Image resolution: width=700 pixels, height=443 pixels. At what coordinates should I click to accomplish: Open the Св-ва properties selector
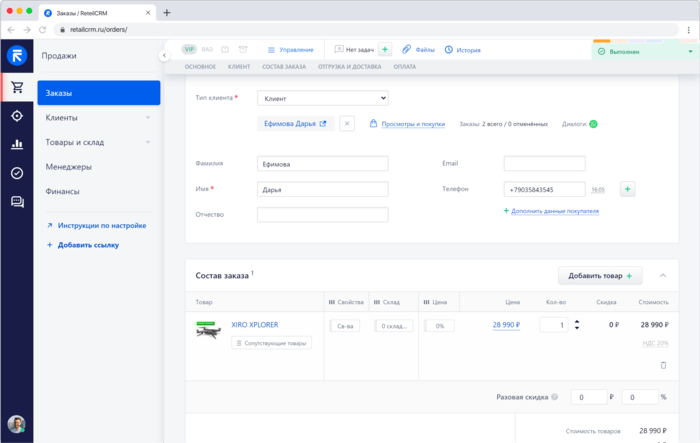click(x=345, y=326)
